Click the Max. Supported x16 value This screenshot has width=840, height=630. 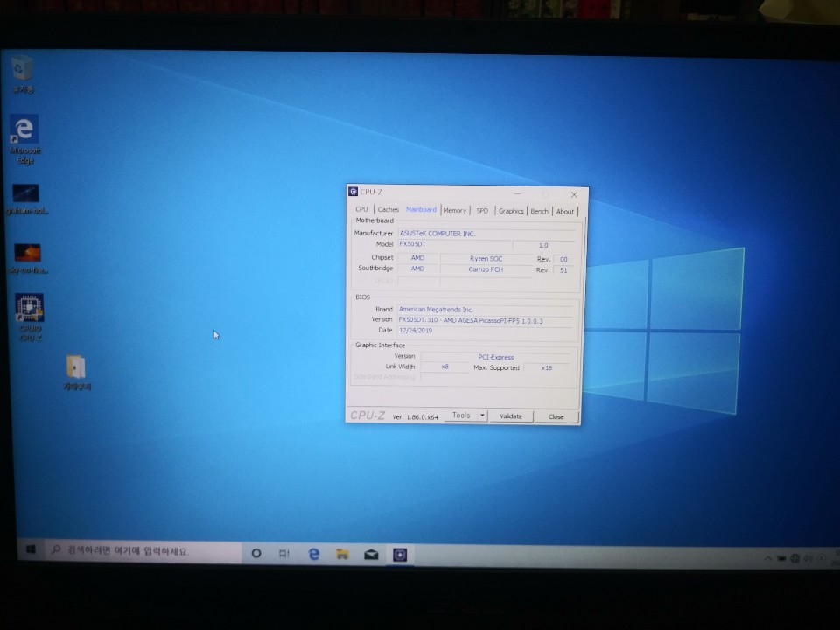tap(546, 368)
